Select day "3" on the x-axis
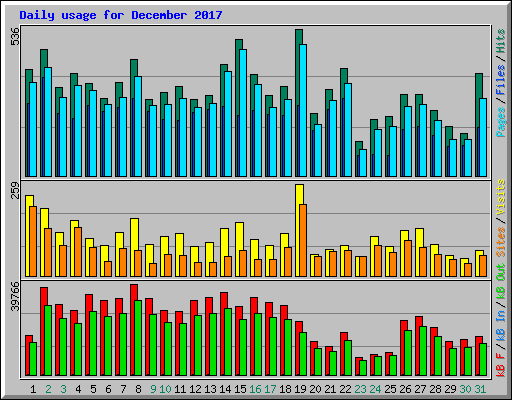 [63, 389]
